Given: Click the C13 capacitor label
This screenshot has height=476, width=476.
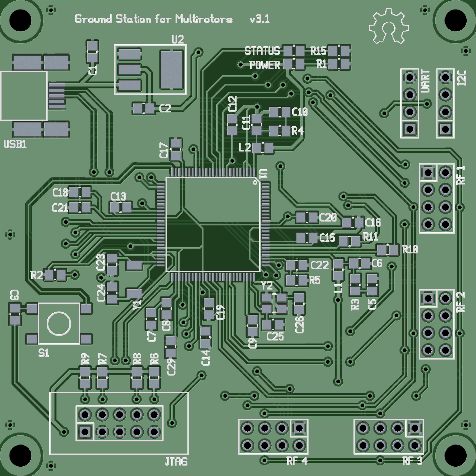Looking at the screenshot, I should [x=118, y=196].
